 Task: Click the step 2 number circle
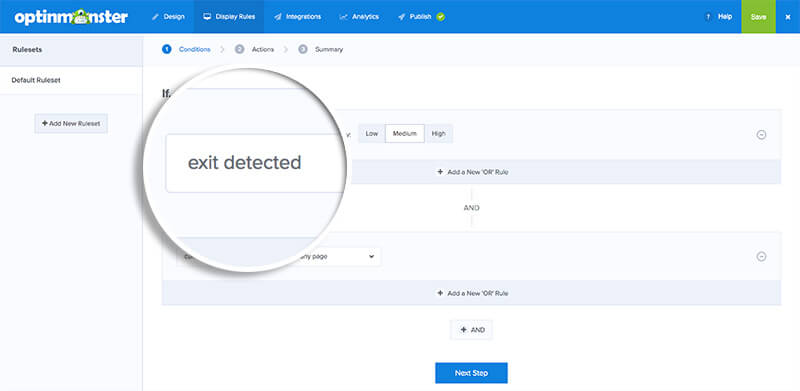coord(239,50)
